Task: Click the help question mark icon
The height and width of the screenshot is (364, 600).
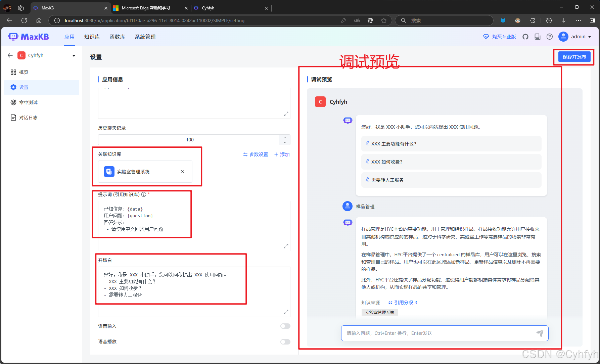Action: pos(550,37)
